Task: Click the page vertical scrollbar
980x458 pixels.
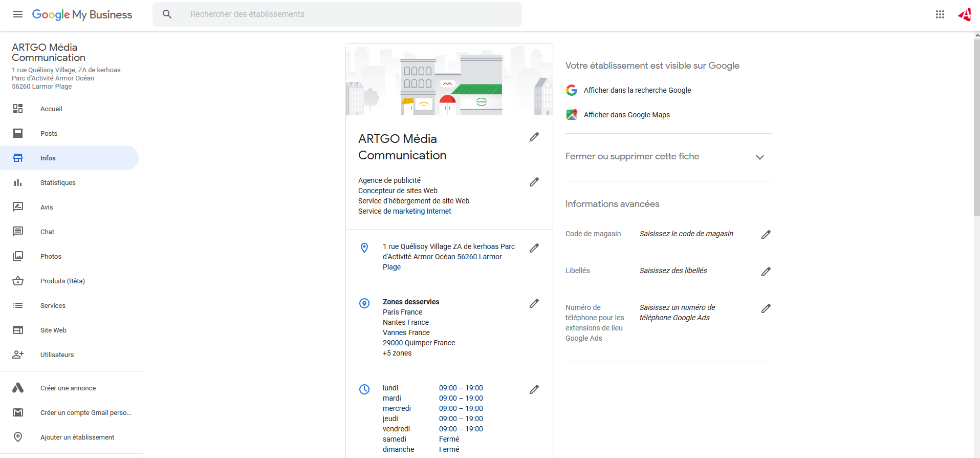Action: (976, 128)
